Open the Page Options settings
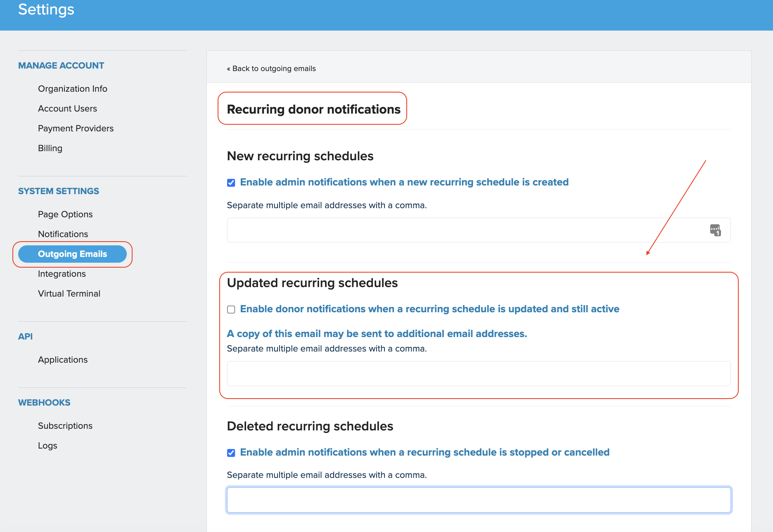 click(65, 214)
